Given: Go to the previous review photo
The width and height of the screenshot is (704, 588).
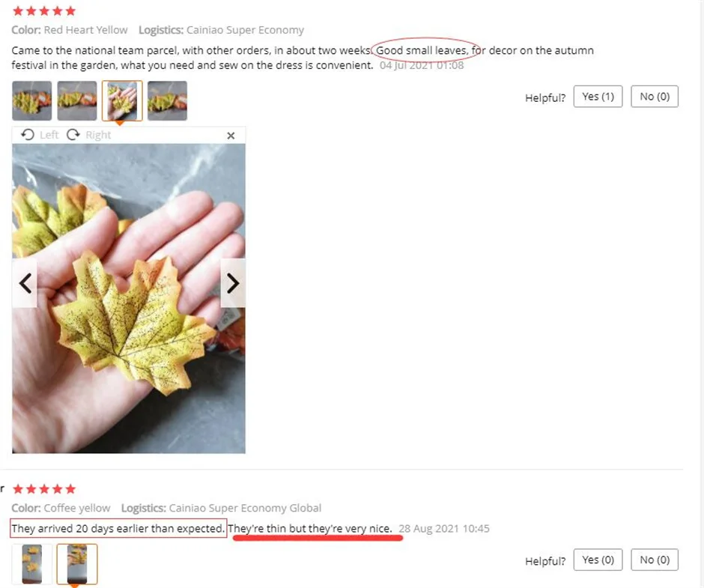Looking at the screenshot, I should click(25, 283).
